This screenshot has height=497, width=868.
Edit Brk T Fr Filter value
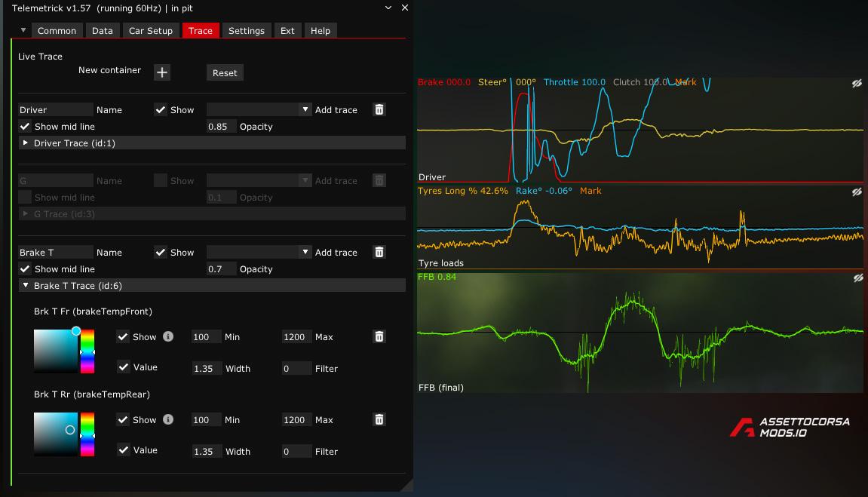[296, 368]
